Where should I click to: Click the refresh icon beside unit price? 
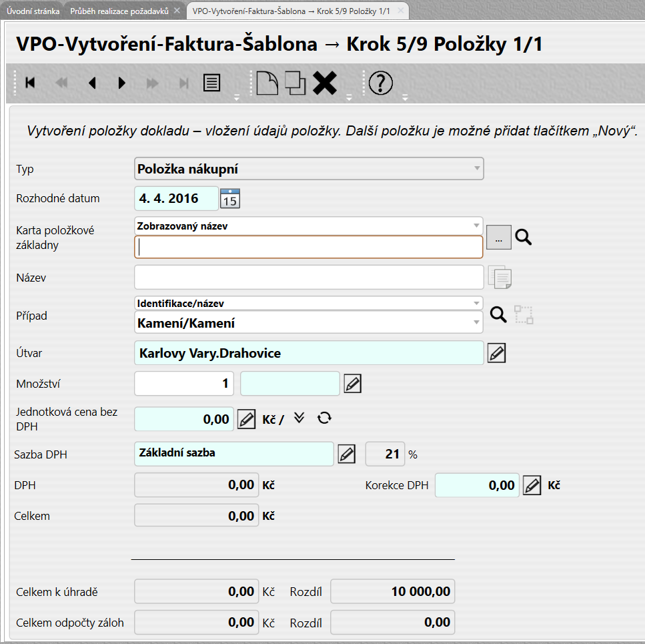[x=324, y=418]
